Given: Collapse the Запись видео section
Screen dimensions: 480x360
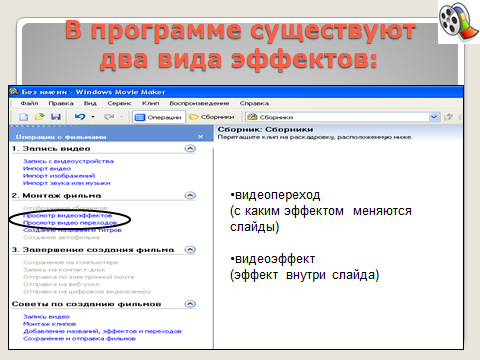Looking at the screenshot, I should click(x=190, y=148).
